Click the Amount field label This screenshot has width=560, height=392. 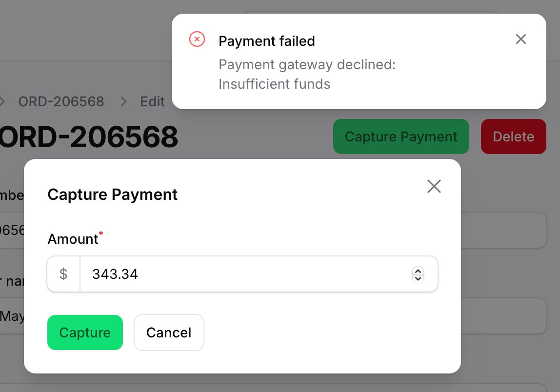click(x=73, y=239)
